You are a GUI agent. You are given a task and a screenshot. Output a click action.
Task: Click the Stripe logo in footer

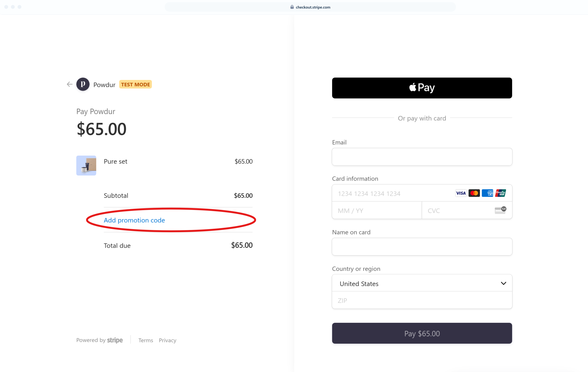[x=115, y=340]
